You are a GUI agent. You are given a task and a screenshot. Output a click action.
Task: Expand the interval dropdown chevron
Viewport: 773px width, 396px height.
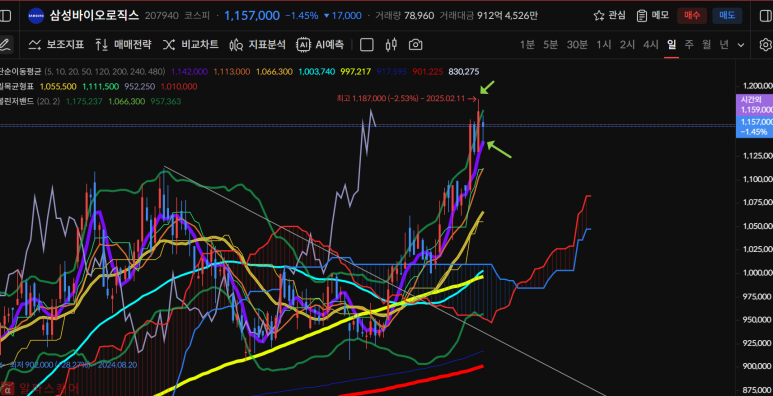[x=741, y=45]
